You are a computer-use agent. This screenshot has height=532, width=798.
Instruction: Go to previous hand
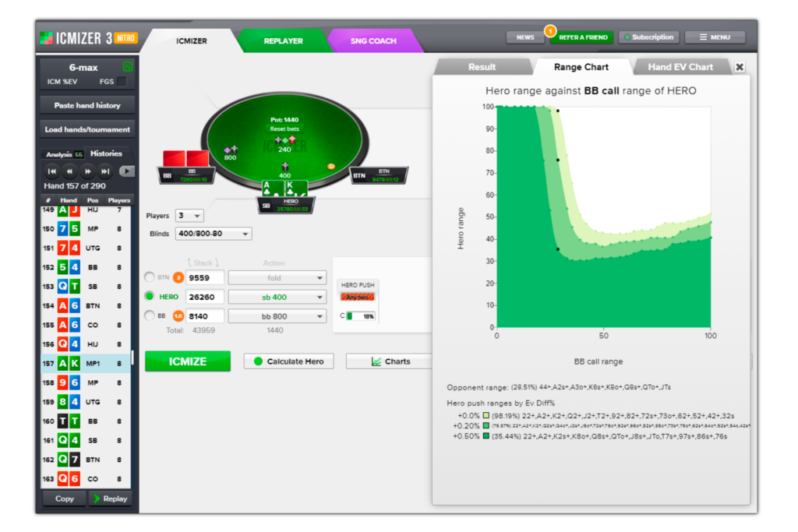coord(69,171)
